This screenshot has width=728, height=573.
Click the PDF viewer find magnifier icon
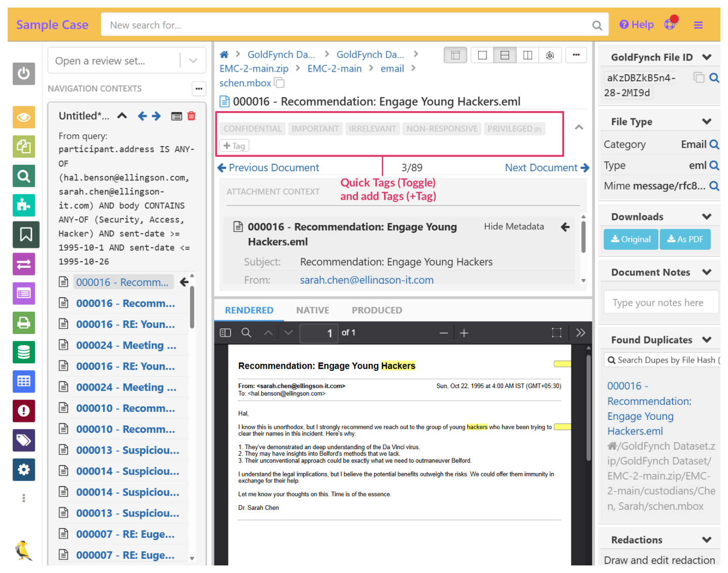pos(246,332)
